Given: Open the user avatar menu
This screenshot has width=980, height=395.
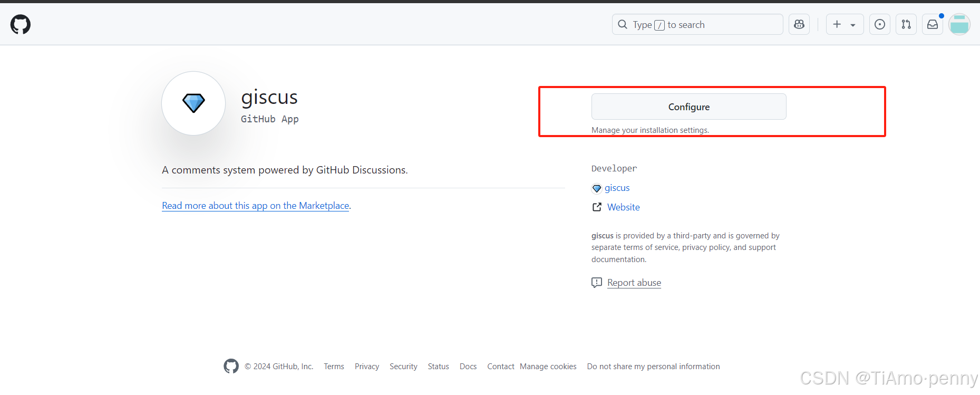Looking at the screenshot, I should click(959, 24).
